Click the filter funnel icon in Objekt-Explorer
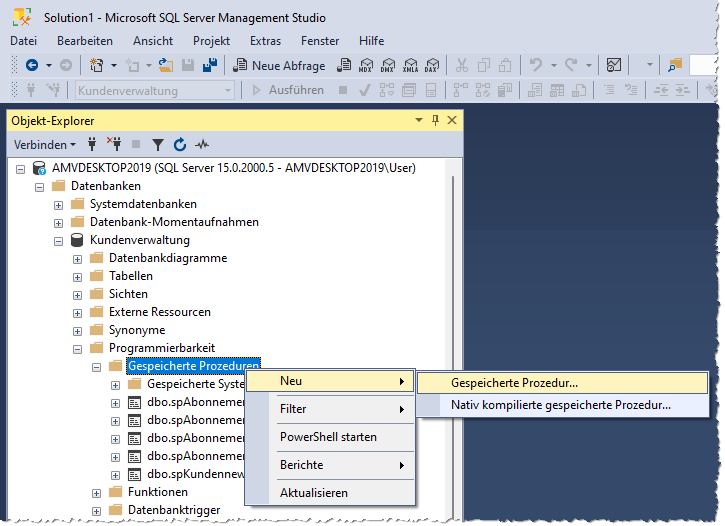 pyautogui.click(x=157, y=144)
